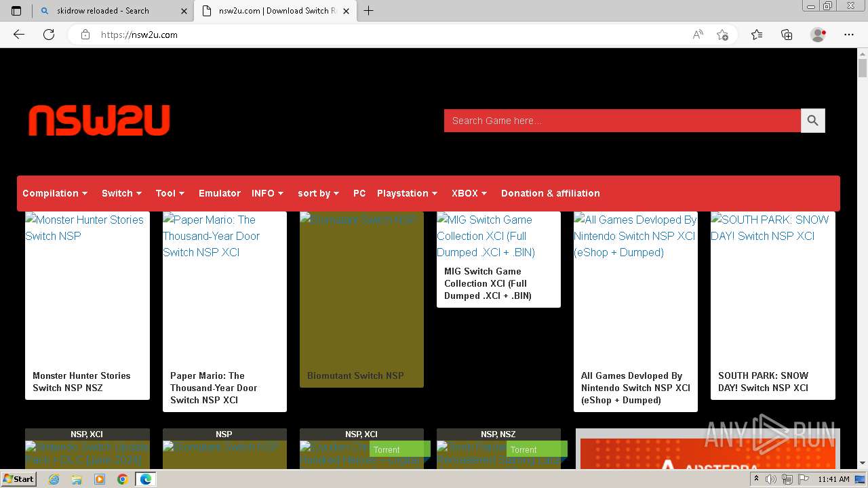The width and height of the screenshot is (868, 488).
Task: Expand the Tool dropdown menu
Action: tap(170, 193)
